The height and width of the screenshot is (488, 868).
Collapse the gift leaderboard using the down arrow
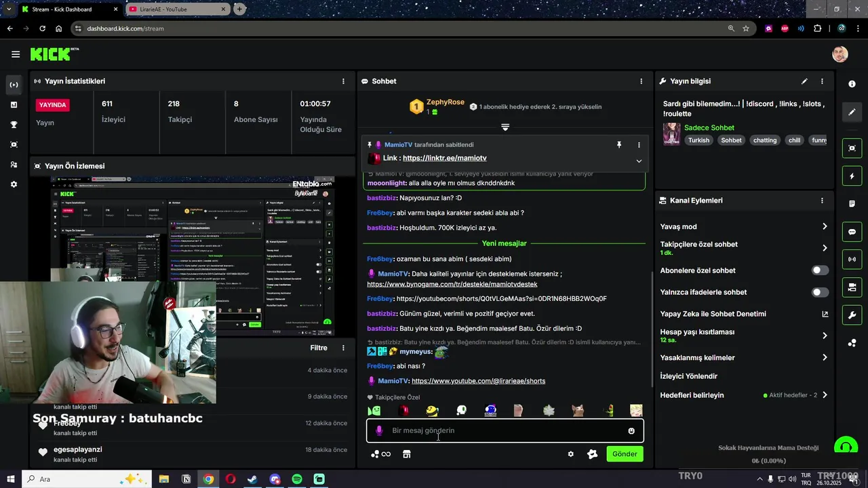tap(505, 127)
